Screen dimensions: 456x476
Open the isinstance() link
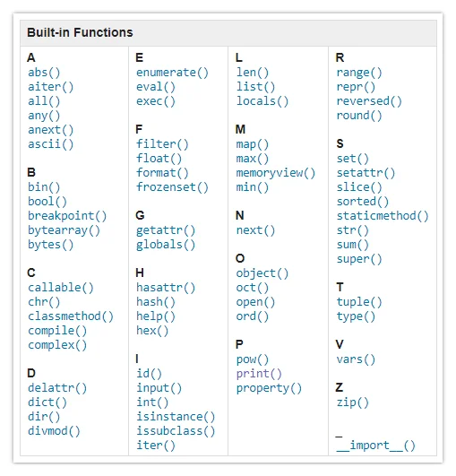coord(176,417)
